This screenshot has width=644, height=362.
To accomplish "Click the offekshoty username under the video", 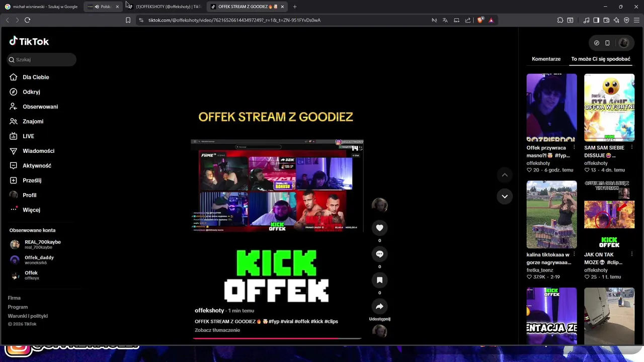I will coord(209,311).
